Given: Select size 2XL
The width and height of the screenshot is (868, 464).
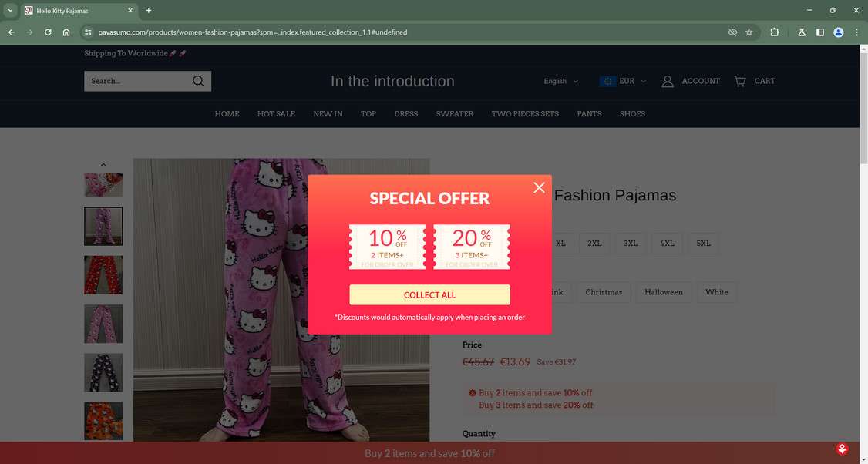Looking at the screenshot, I should (594, 243).
